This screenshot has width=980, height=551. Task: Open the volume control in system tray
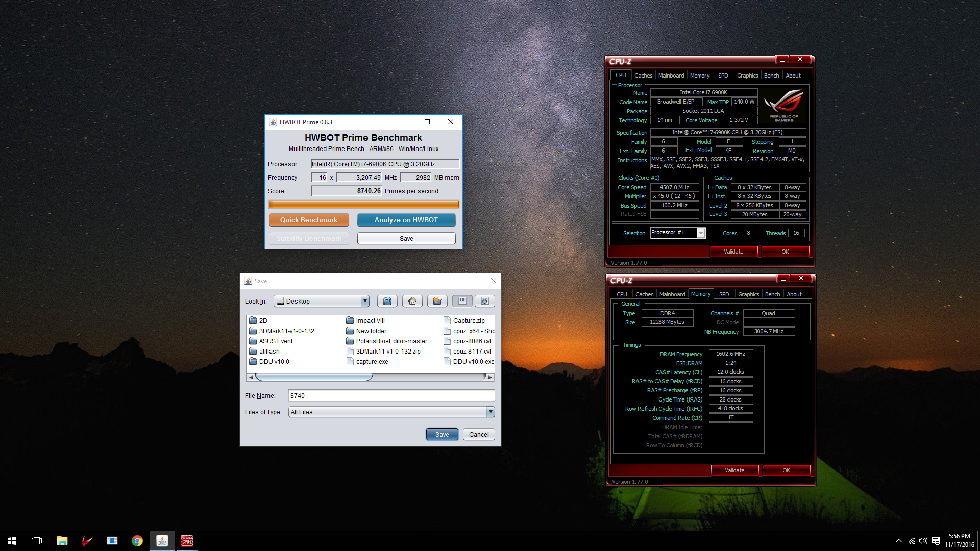(x=923, y=541)
